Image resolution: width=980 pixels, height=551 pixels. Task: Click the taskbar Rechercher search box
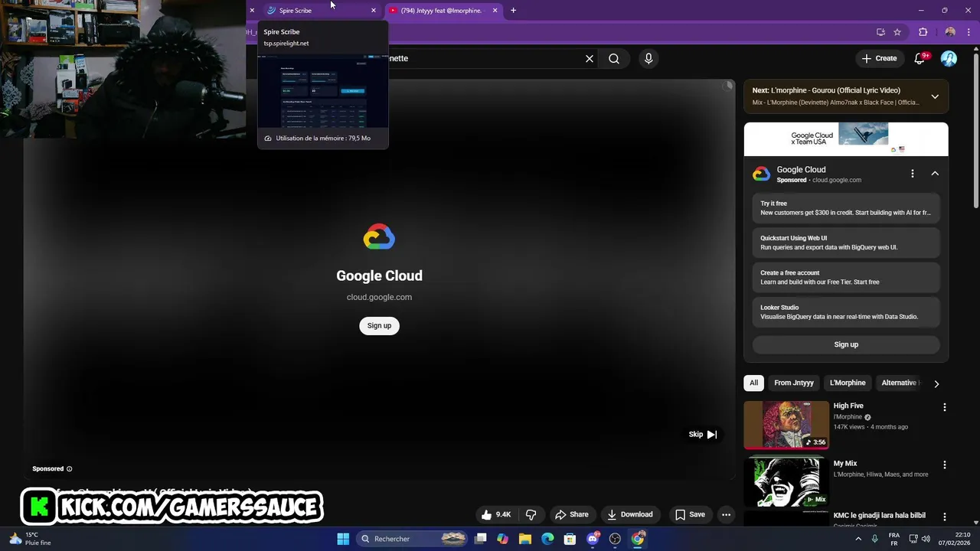point(413,539)
